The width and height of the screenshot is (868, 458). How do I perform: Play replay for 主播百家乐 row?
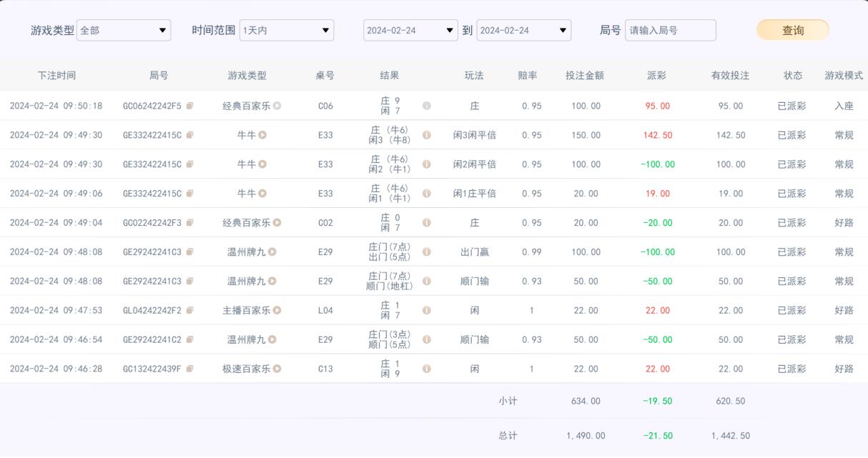tap(277, 311)
